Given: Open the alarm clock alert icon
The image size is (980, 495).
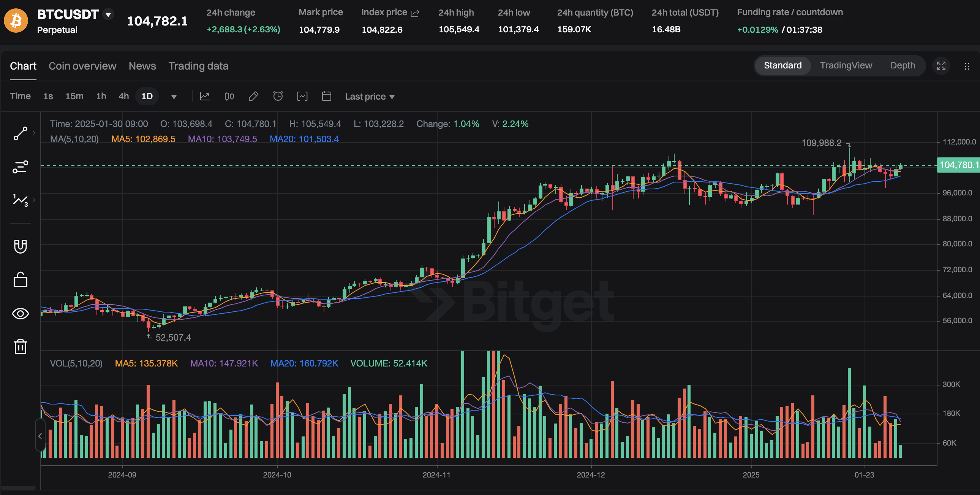Looking at the screenshot, I should pos(278,96).
